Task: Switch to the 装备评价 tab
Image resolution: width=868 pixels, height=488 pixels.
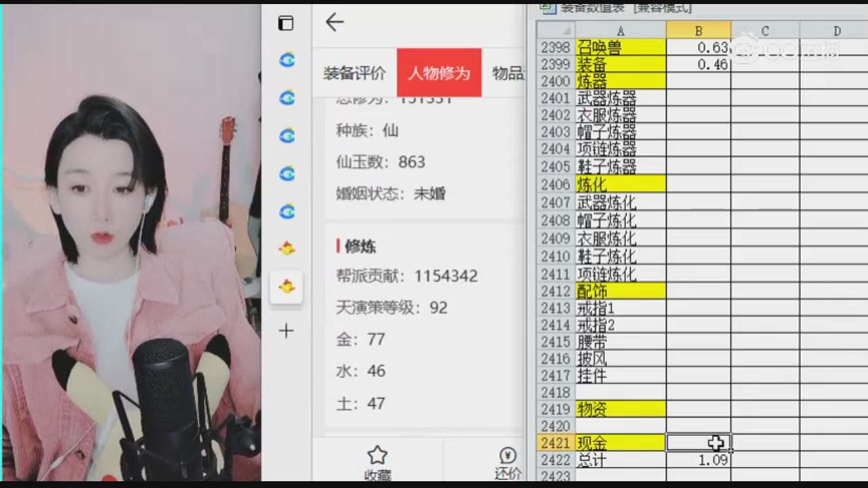Action: tap(354, 73)
